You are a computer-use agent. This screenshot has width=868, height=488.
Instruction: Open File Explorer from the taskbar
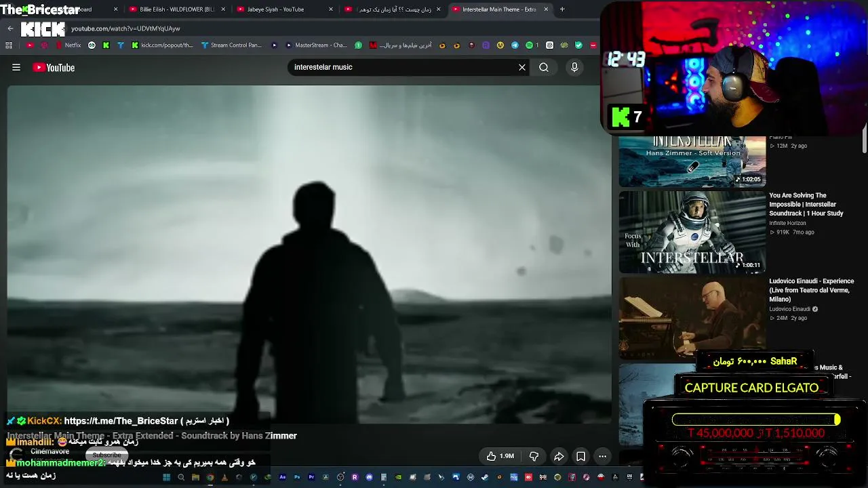point(195,477)
